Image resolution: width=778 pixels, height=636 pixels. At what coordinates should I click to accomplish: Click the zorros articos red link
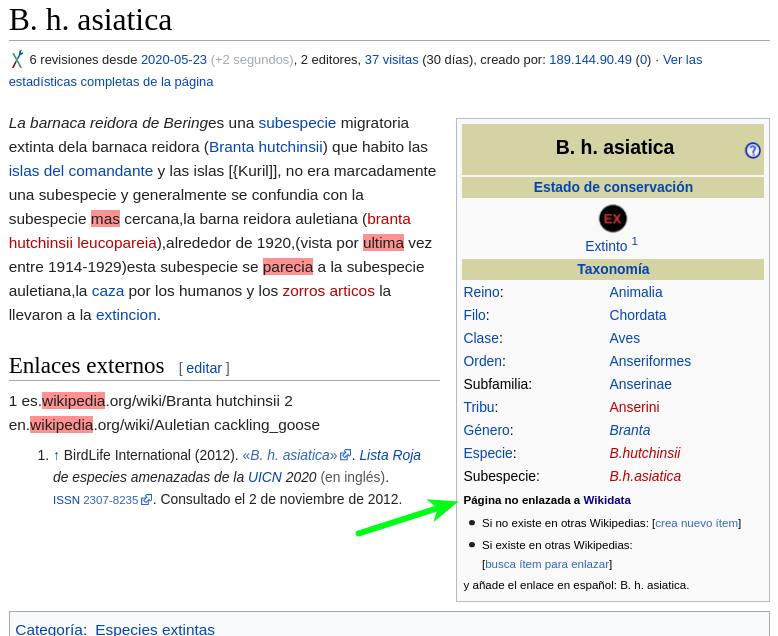pyautogui.click(x=328, y=291)
